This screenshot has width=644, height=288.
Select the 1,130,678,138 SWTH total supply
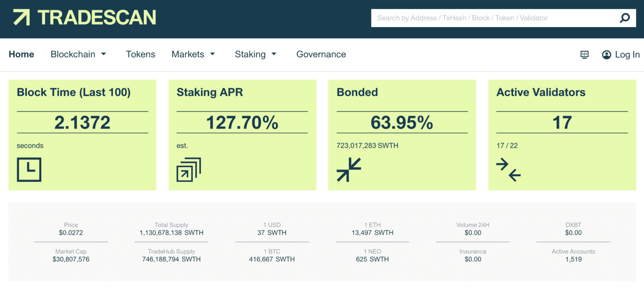[171, 233]
